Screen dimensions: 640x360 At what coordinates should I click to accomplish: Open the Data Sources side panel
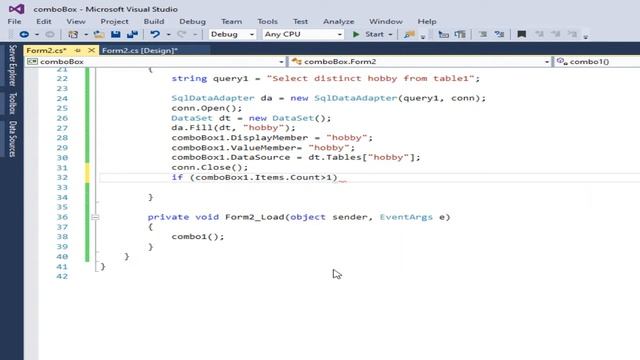click(13, 139)
